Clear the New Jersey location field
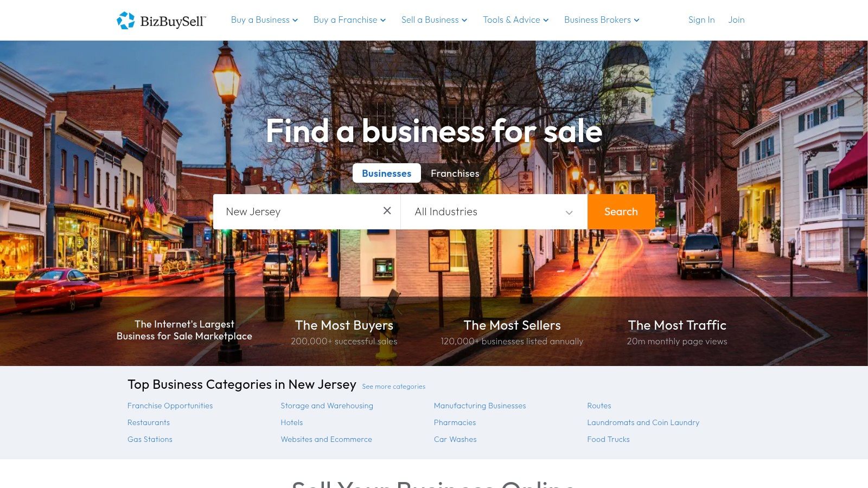The image size is (868, 488). (x=387, y=211)
